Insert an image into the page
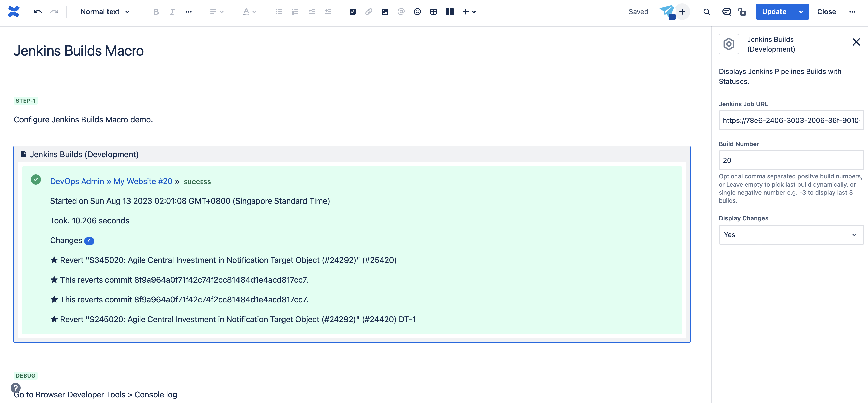 pos(385,11)
